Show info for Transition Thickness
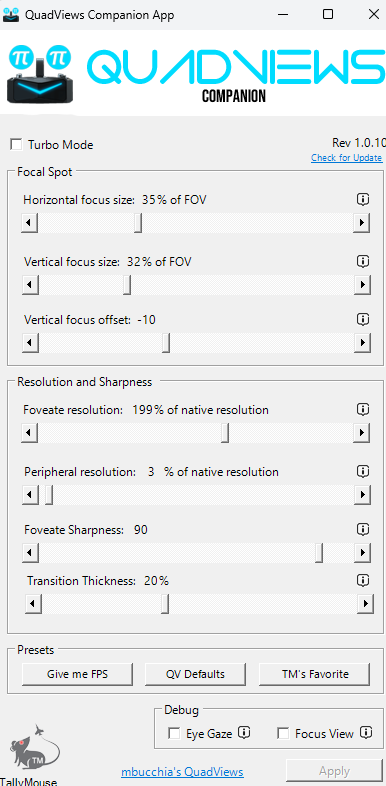The width and height of the screenshot is (386, 786). click(363, 580)
